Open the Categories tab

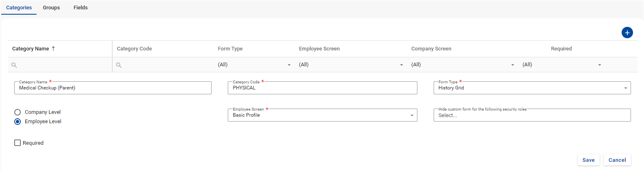click(19, 8)
